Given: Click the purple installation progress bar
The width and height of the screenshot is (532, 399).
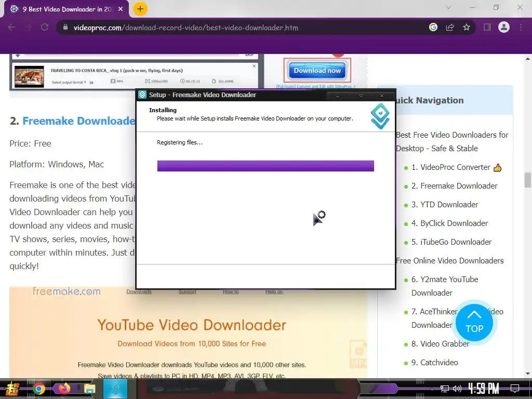Looking at the screenshot, I should pos(265,166).
